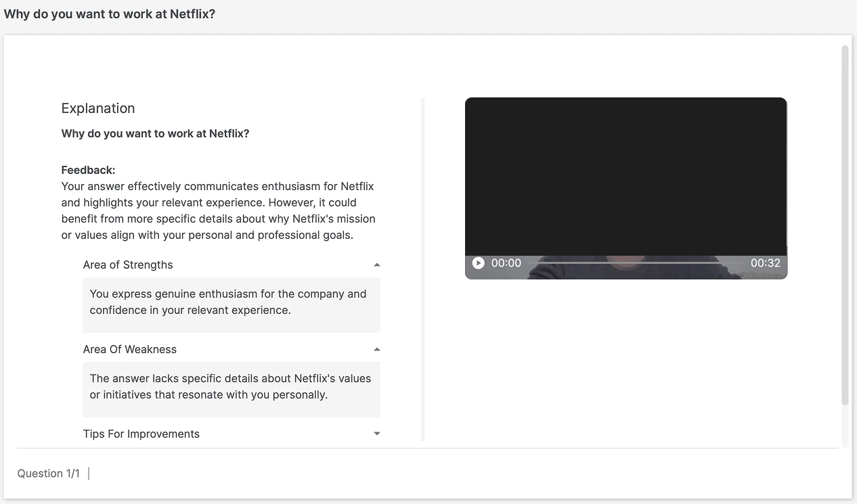Click the Tips For Improvements header label
The height and width of the screenshot is (504, 857).
141,434
